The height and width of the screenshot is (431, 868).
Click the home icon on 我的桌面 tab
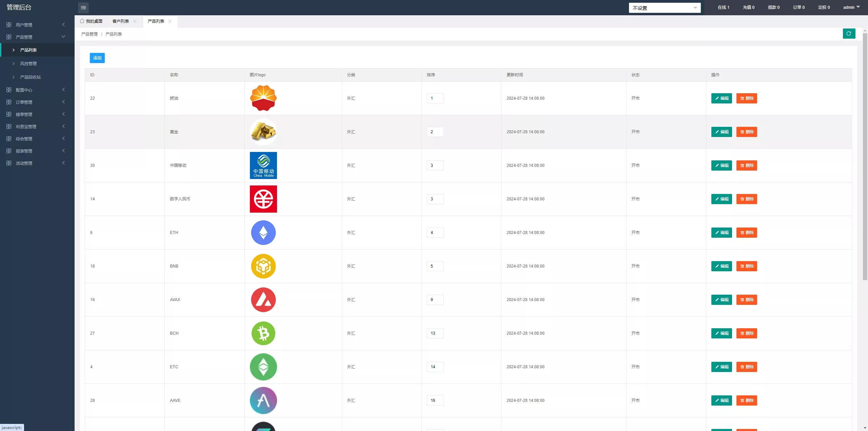[82, 21]
